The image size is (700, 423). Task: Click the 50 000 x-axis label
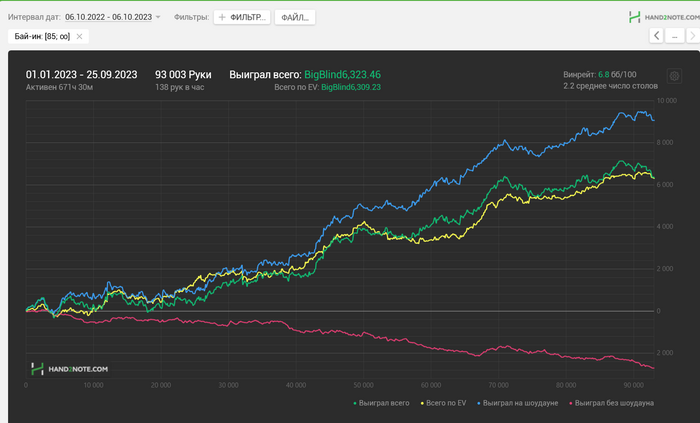[x=363, y=385]
